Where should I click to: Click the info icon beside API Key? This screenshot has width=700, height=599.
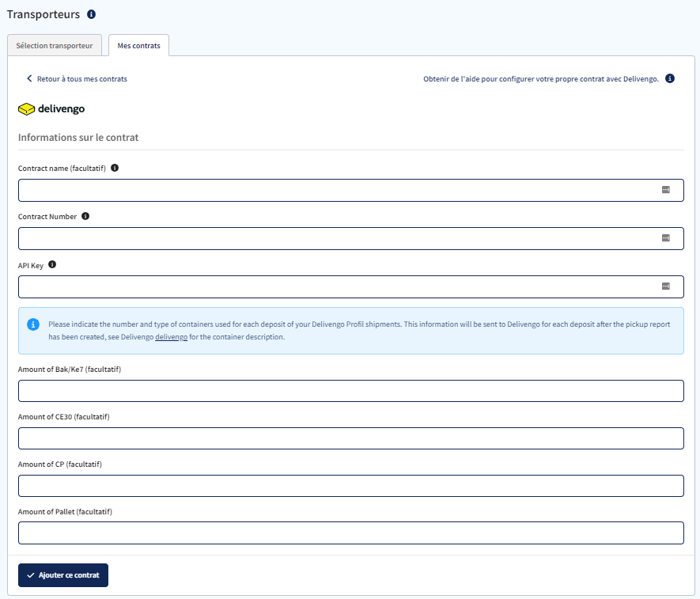[x=52, y=264]
